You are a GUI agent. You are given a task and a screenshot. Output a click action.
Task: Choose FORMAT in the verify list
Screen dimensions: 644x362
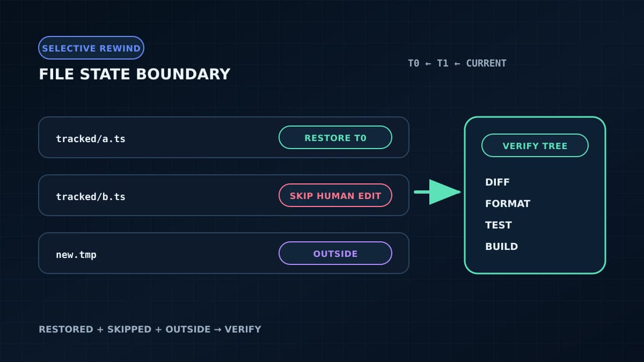click(x=508, y=204)
